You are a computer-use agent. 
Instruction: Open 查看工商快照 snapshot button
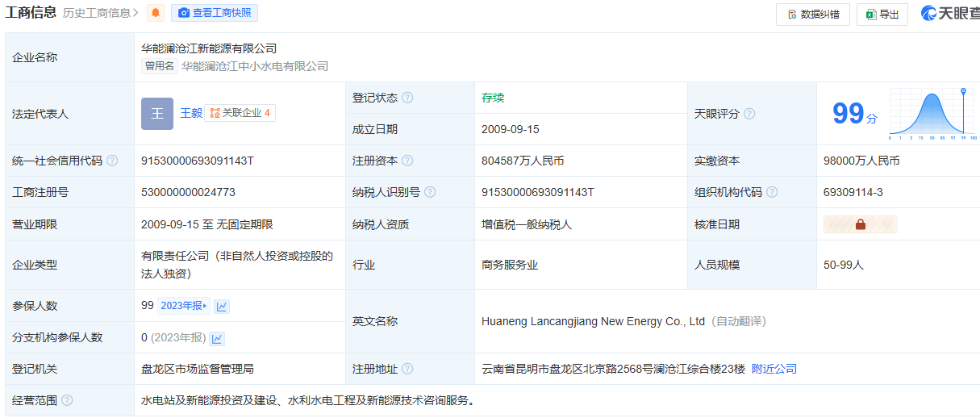(215, 13)
